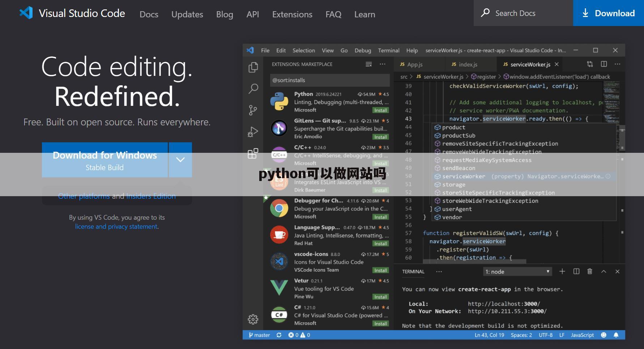Maximize the terminal panel with the chevron
644x349 pixels.
tap(603, 271)
